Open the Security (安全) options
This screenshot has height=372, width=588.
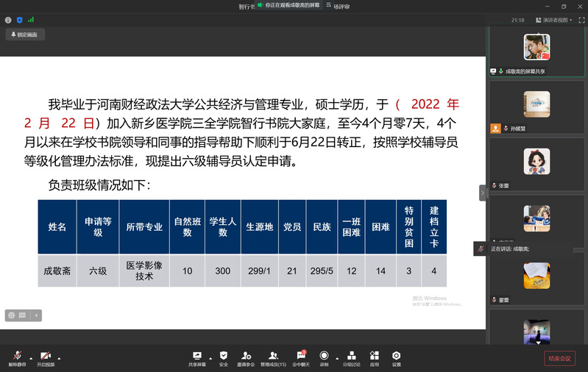(x=223, y=357)
